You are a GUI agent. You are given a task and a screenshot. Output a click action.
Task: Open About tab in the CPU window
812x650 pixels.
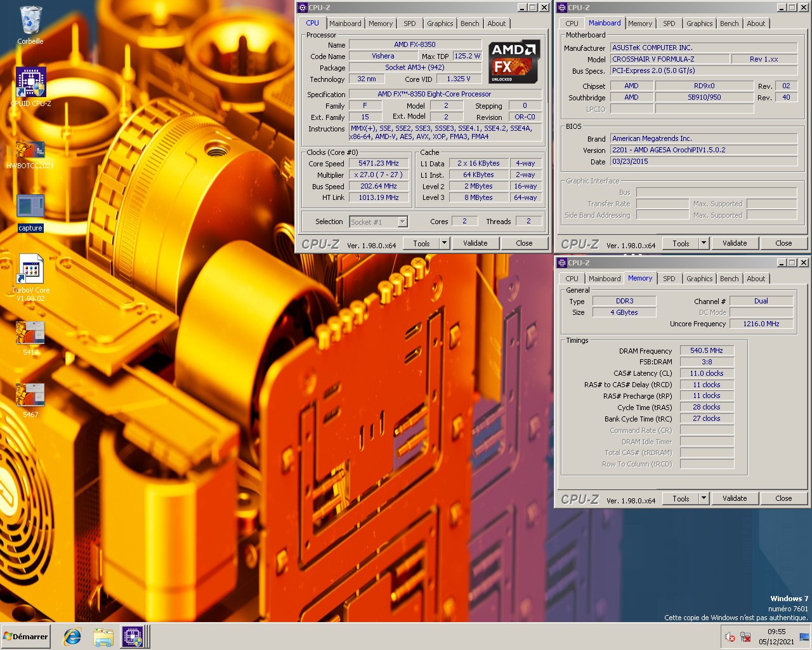pos(497,23)
